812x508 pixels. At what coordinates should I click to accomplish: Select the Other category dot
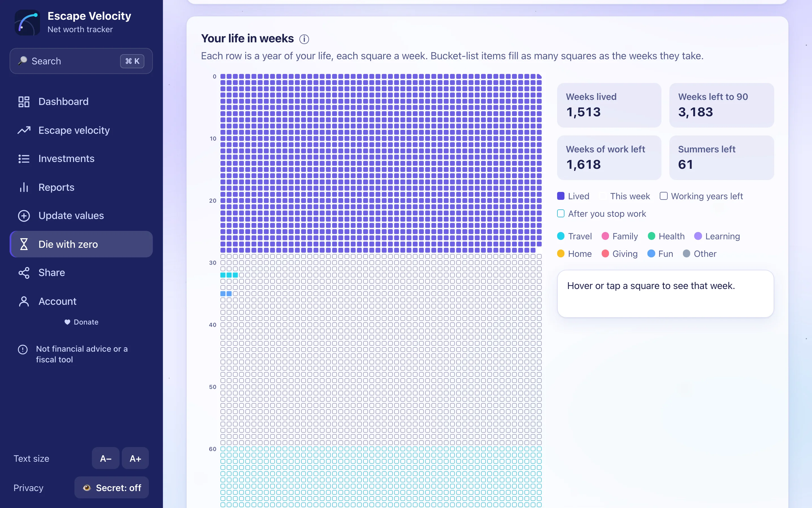click(687, 254)
